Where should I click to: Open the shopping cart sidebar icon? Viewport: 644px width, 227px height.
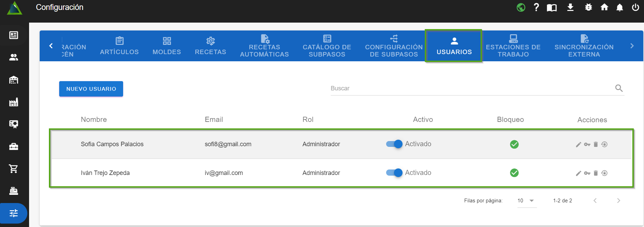tap(14, 168)
